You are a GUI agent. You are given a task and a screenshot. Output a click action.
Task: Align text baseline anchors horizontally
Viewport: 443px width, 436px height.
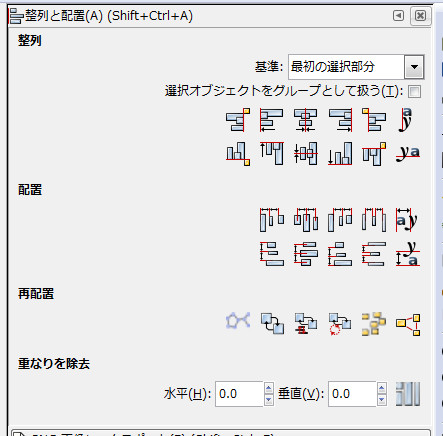408,154
